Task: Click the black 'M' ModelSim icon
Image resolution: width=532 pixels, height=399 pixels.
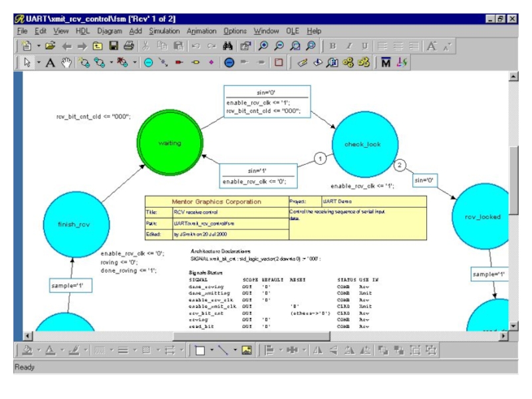Action: tap(385, 64)
